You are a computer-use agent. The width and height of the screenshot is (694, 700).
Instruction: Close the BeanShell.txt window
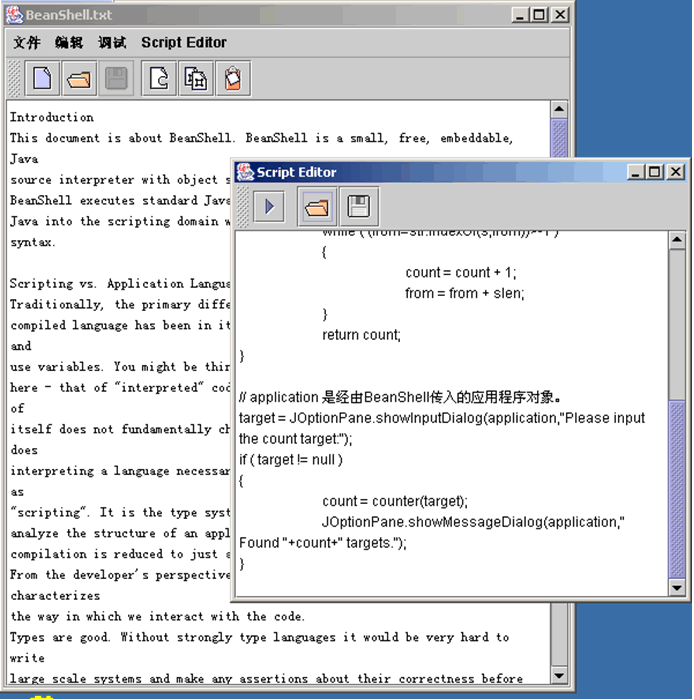click(x=560, y=15)
